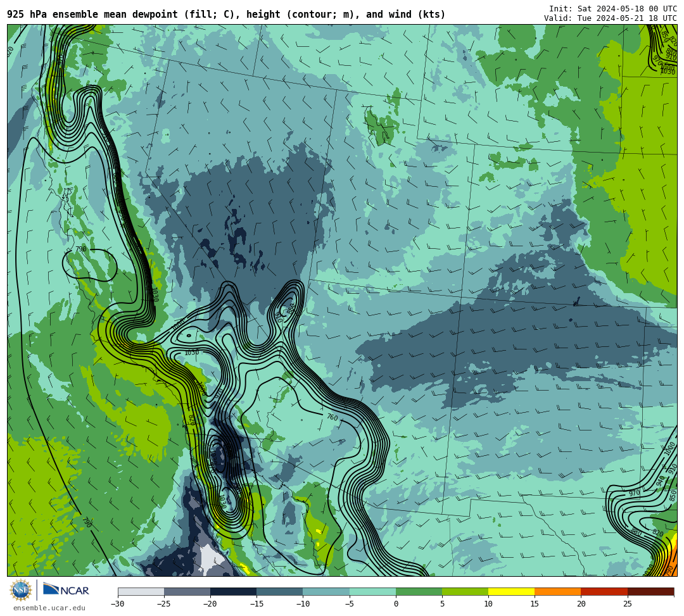This screenshot has height=616, width=684.
Task: Click the dark brown swatch above 25
Action: 651,591
